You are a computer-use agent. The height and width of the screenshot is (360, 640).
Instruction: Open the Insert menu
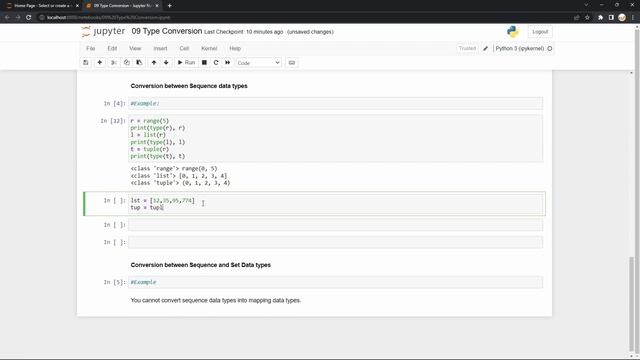click(160, 48)
